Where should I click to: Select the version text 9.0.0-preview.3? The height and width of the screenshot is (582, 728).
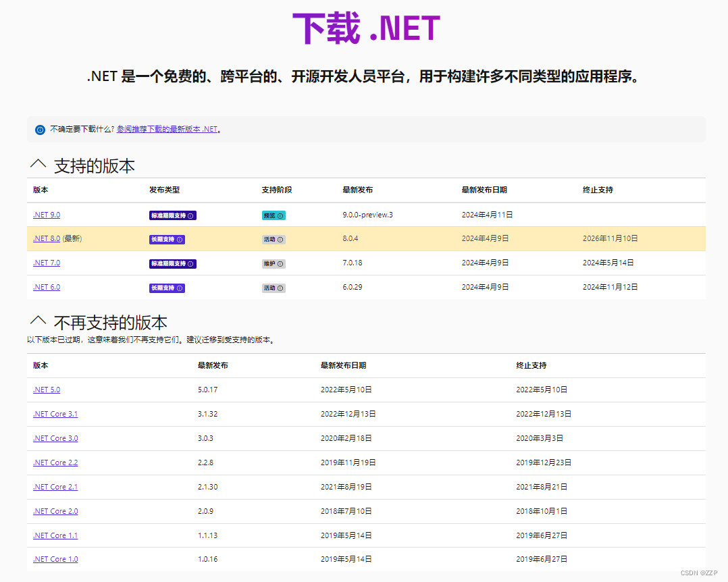coord(367,215)
